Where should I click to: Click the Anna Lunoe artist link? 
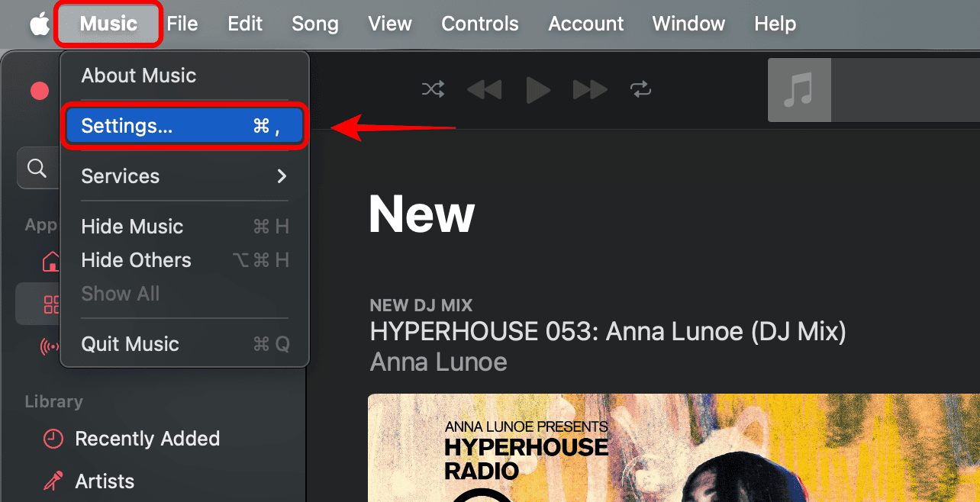point(438,362)
